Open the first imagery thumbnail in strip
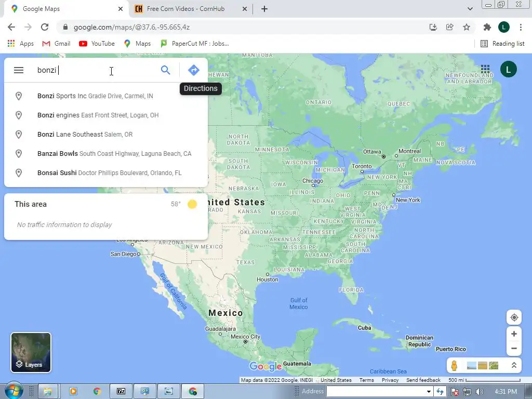Screen dimensions: 532x399 click(472, 365)
